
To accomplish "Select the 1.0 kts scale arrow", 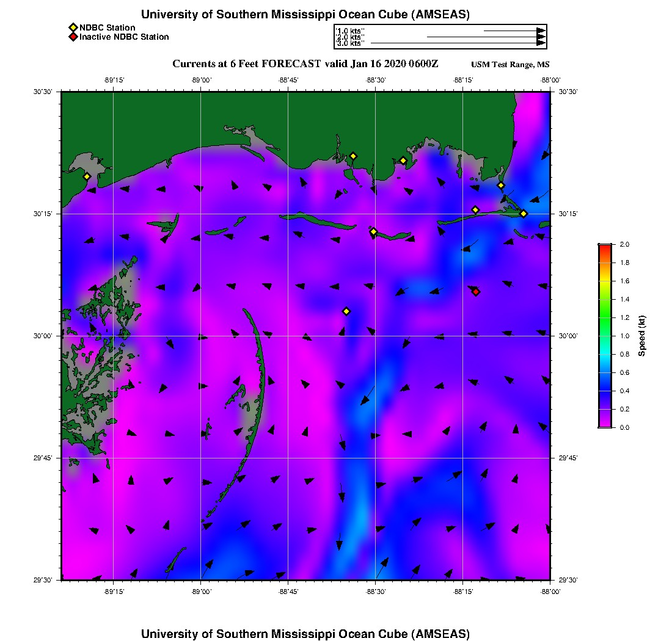I will click(514, 31).
